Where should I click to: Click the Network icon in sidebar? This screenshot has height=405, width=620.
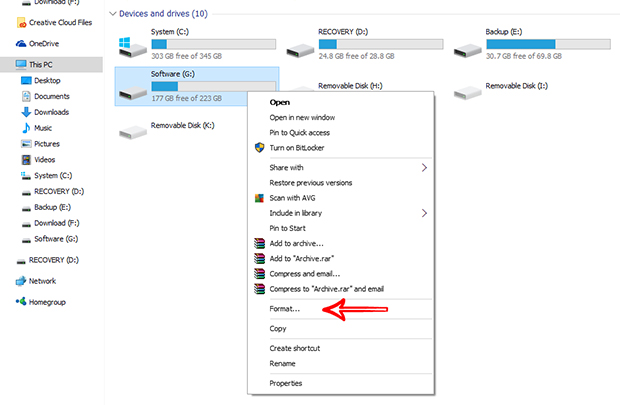coord(21,281)
